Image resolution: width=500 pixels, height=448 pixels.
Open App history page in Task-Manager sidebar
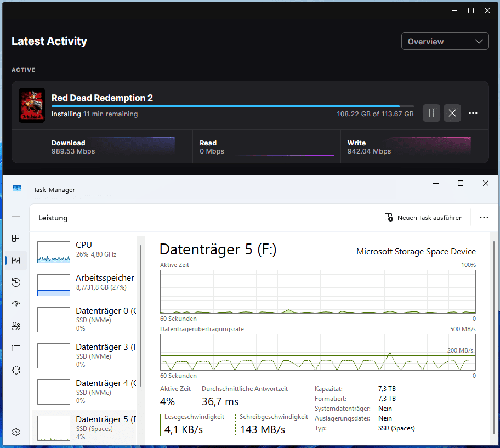point(16,282)
